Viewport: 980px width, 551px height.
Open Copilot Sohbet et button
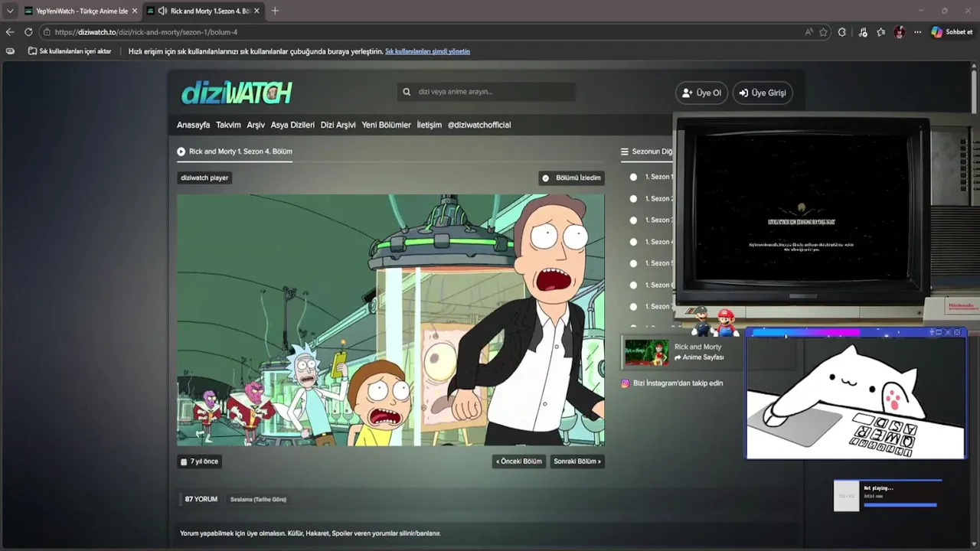click(952, 32)
